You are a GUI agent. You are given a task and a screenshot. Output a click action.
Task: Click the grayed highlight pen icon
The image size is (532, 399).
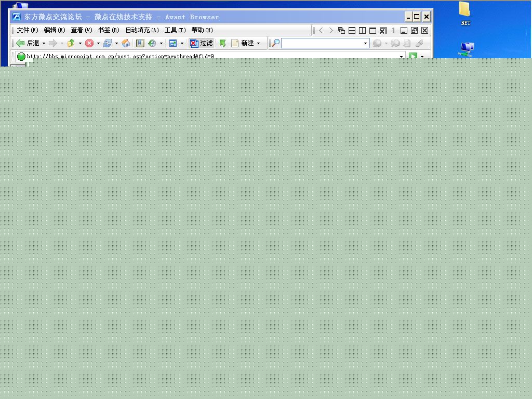(419, 43)
